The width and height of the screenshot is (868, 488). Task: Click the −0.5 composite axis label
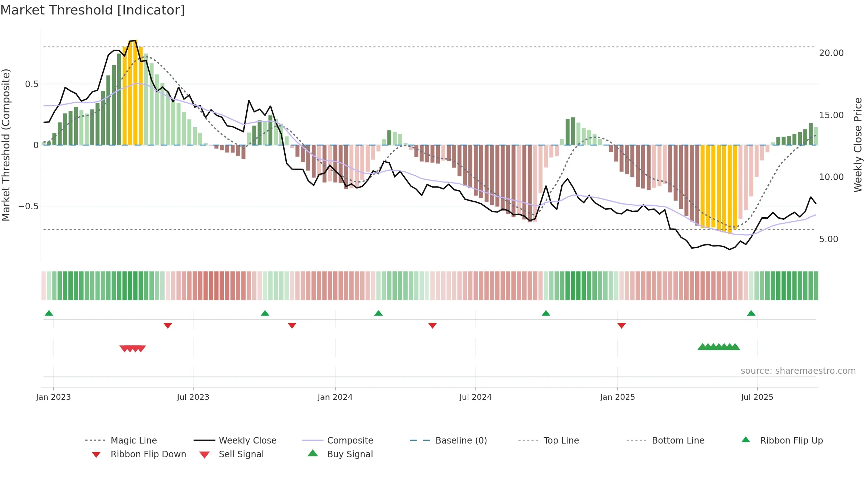(x=28, y=206)
